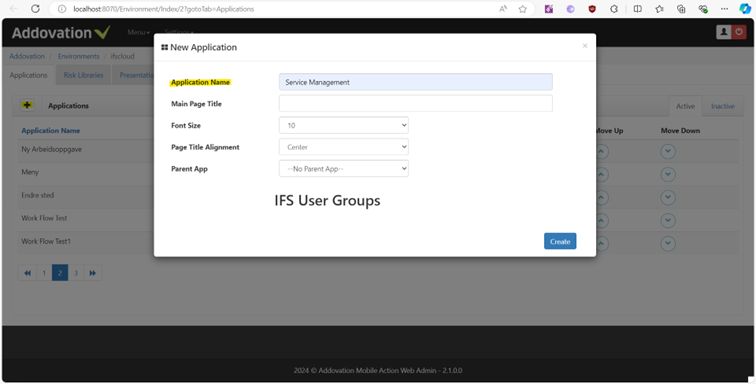756x384 pixels.
Task: Open the Font Size dropdown
Action: 344,125
